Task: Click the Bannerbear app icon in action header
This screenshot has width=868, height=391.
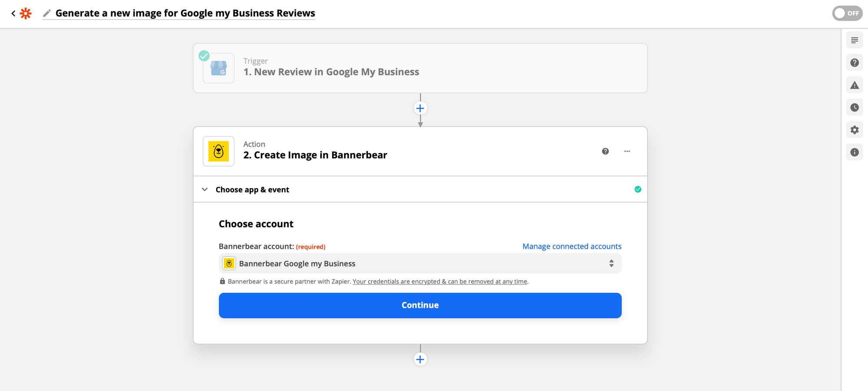Action: click(x=219, y=151)
